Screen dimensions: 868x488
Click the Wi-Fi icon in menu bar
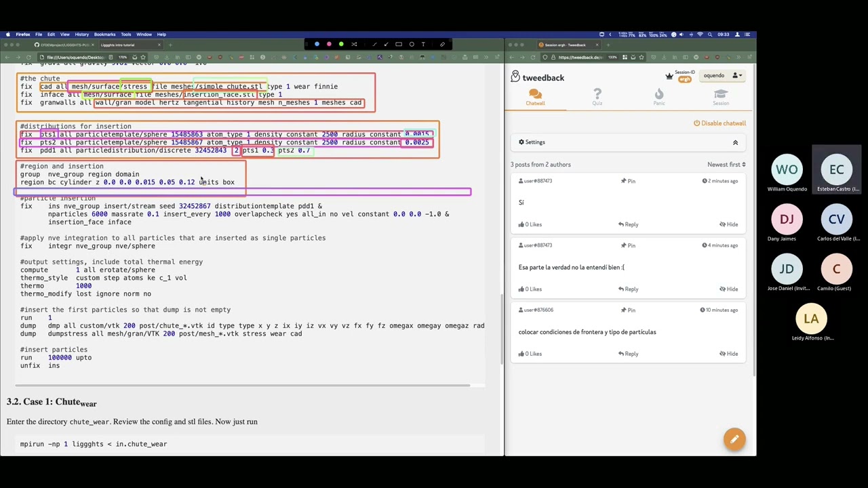(x=701, y=35)
